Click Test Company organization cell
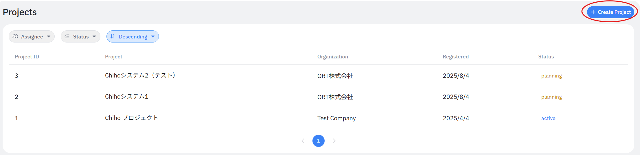644x155 pixels. coord(336,118)
